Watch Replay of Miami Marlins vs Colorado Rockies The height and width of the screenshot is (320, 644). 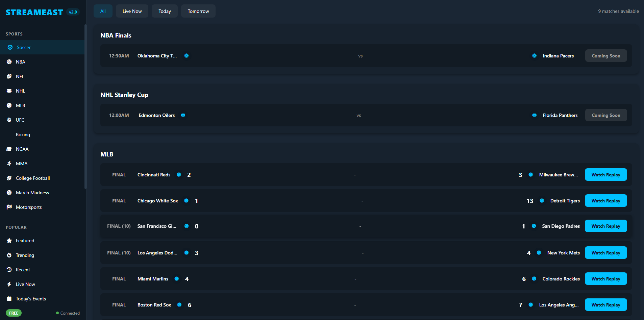(606, 279)
